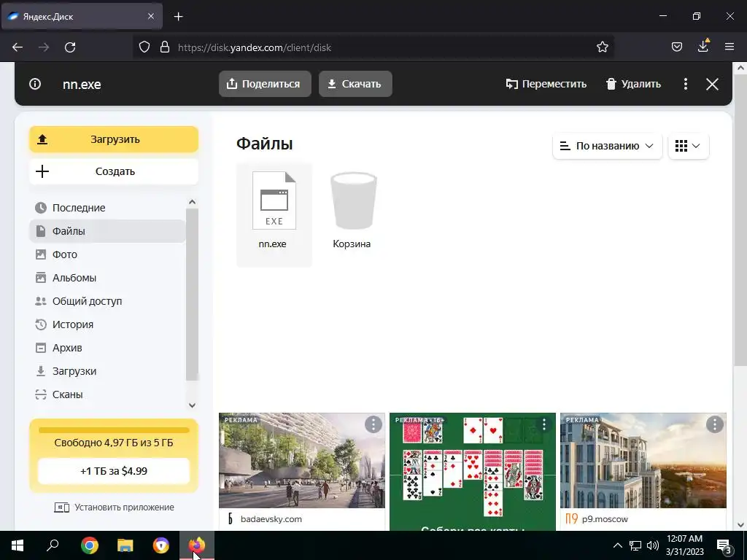Open Фото section
Image resolution: width=747 pixels, height=560 pixels.
(108, 254)
